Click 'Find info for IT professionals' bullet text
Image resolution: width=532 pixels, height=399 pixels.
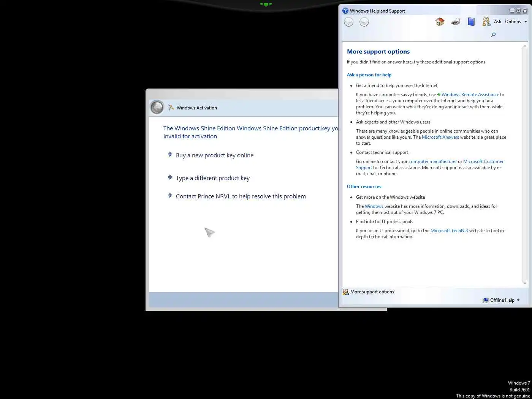385,222
